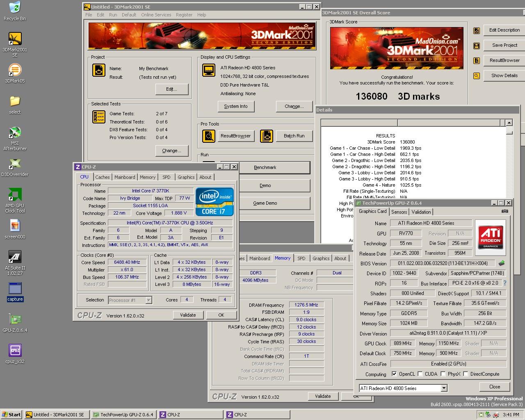Launch AI Suite II desktop shortcut
Screen dimensions: 525x420
(x=15, y=263)
